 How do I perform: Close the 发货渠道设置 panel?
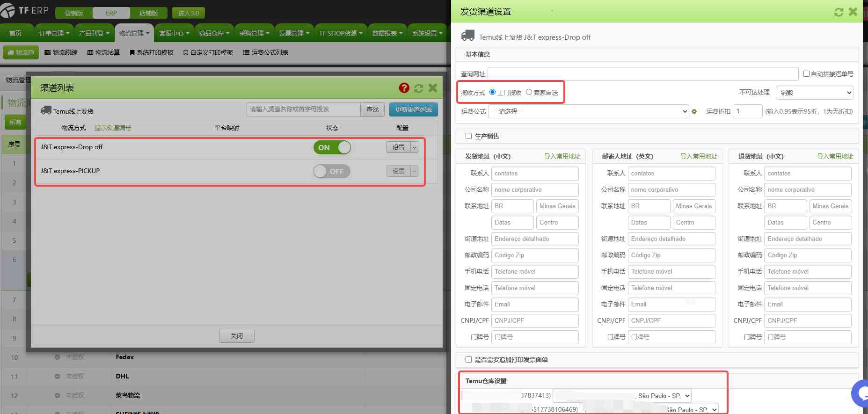point(853,12)
